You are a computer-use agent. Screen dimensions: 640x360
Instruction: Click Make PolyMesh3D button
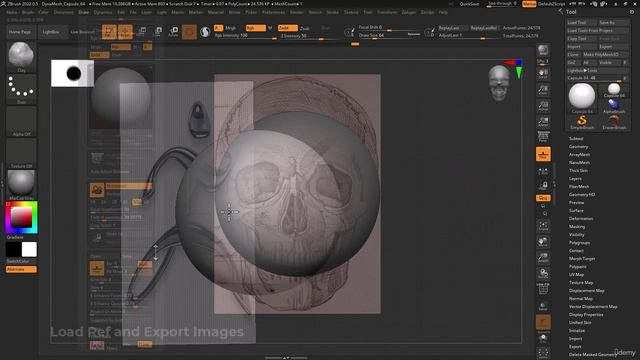606,54
